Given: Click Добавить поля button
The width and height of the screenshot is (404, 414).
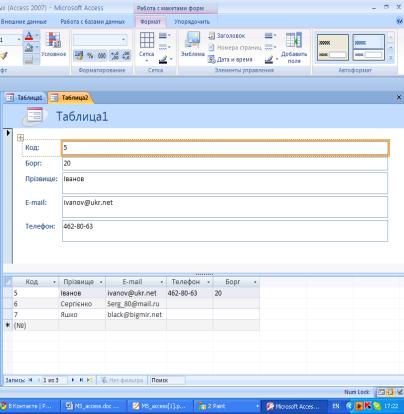Looking at the screenshot, I should (x=294, y=48).
